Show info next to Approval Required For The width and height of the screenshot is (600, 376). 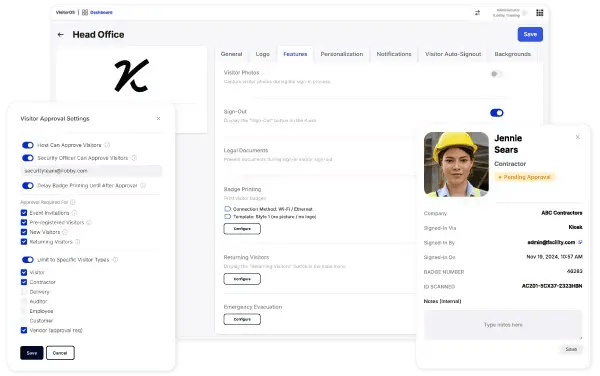tap(73, 202)
